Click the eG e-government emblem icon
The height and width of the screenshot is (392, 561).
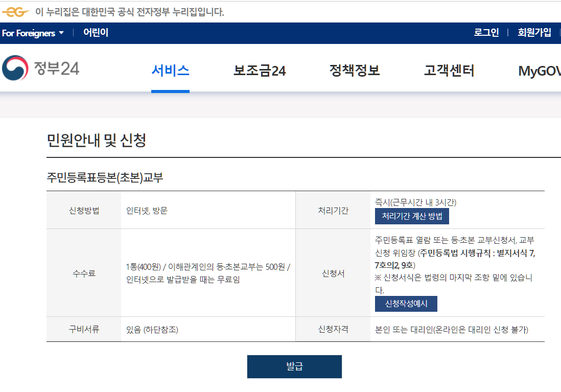pyautogui.click(x=15, y=12)
